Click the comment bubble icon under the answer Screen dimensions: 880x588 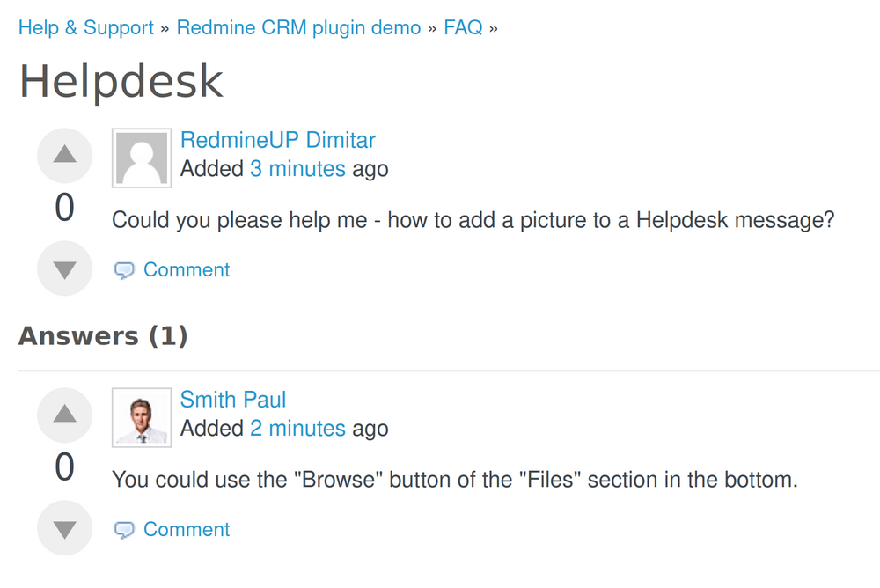coord(124,530)
